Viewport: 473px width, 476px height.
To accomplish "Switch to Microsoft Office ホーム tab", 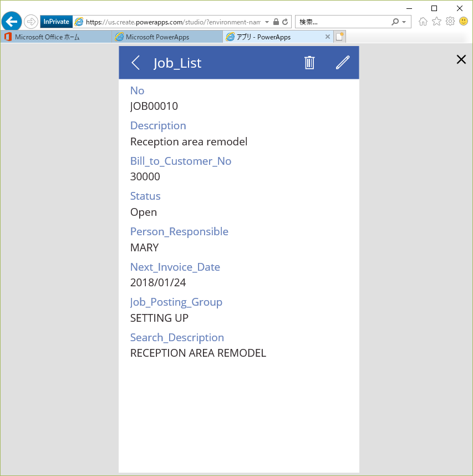I will tap(56, 37).
